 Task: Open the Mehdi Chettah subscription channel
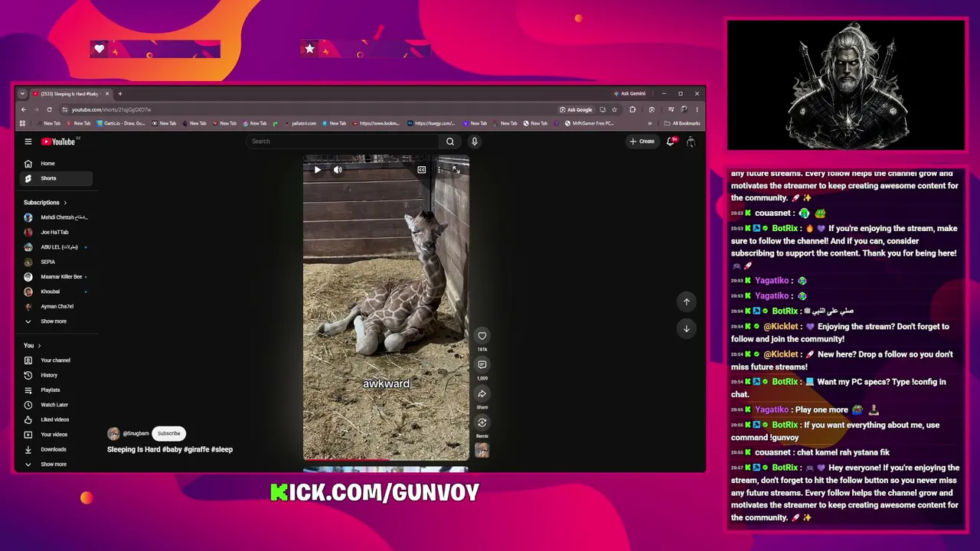point(57,217)
